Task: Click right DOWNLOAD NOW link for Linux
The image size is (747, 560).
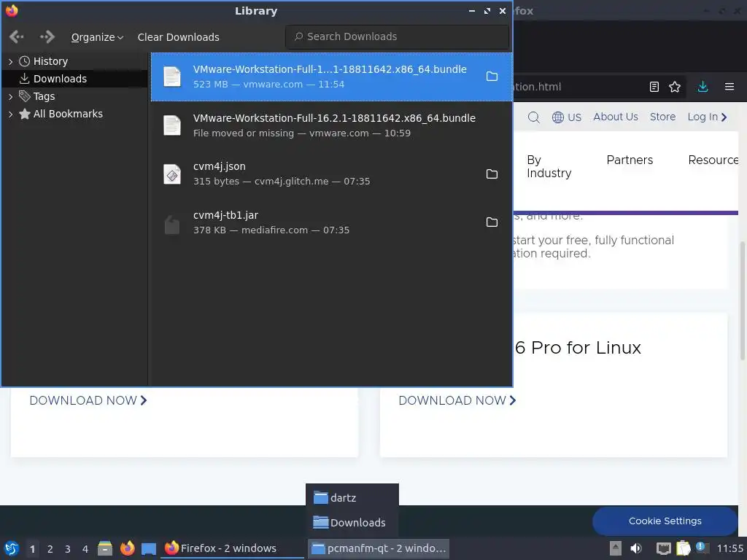Action: pos(457,400)
